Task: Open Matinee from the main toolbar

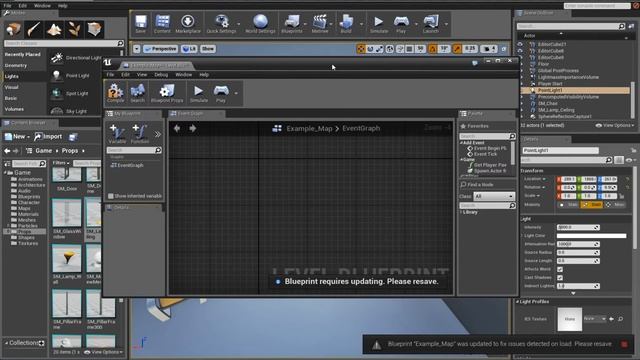Action: tap(320, 24)
